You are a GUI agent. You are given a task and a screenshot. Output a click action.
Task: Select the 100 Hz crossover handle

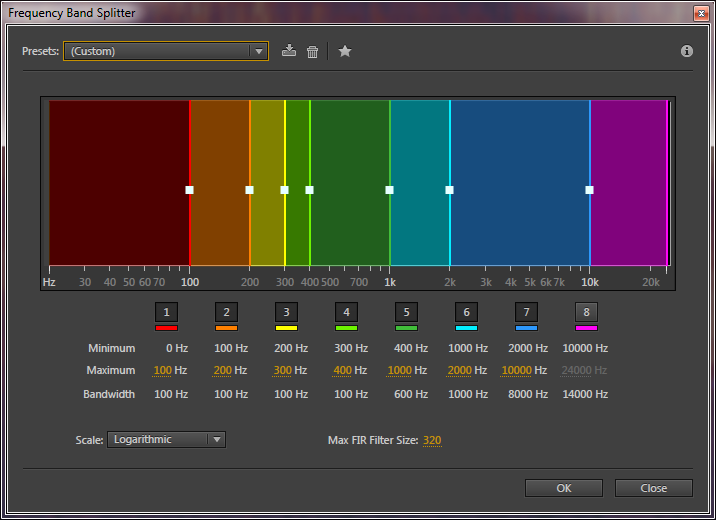coord(189,189)
